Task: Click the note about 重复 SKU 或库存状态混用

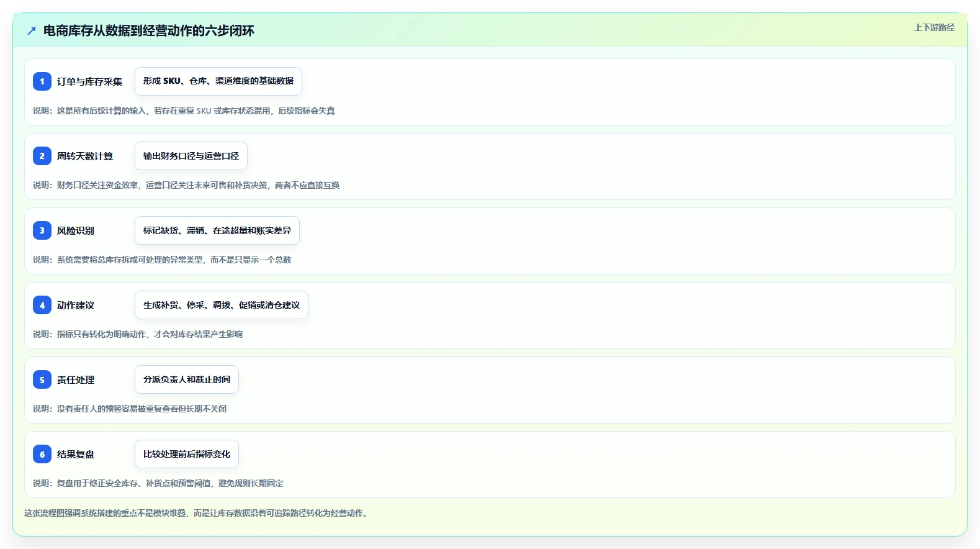Action: [184, 111]
